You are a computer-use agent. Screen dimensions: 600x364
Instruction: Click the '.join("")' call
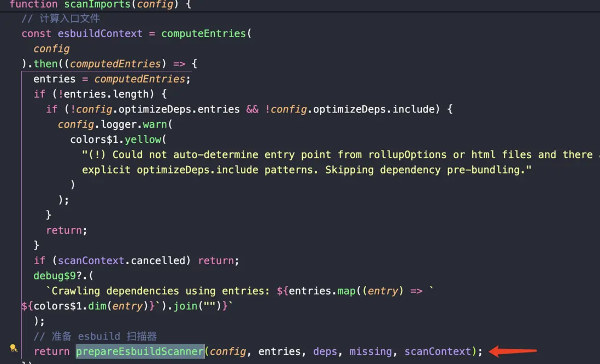(x=194, y=306)
